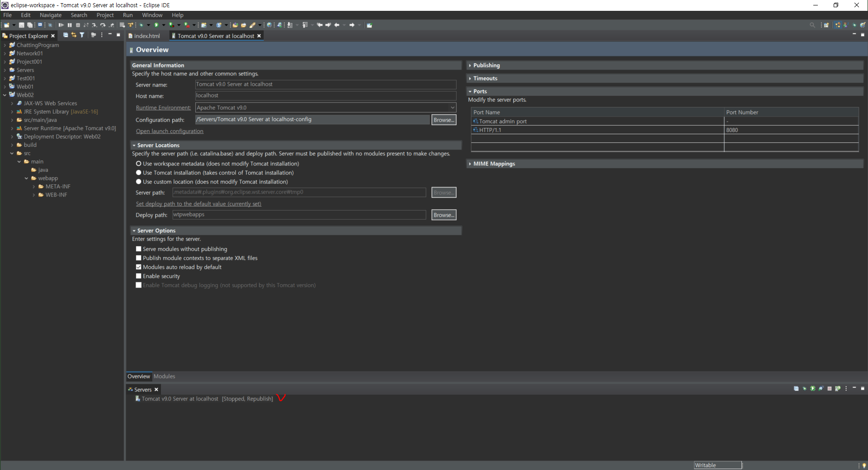Screen dimensions: 868x470
Task: Click the Save All toolbar icon
Action: pos(30,25)
